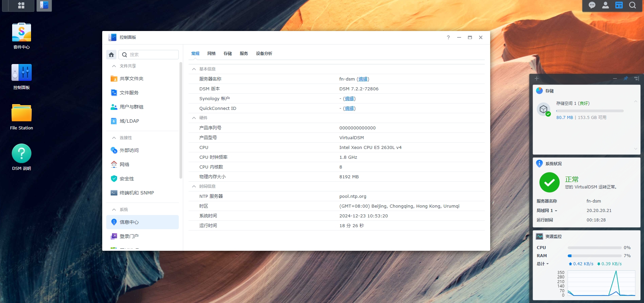Minimize the widgets panel with the dash icon
Viewport: 644px width, 303px height.
pyautogui.click(x=615, y=79)
